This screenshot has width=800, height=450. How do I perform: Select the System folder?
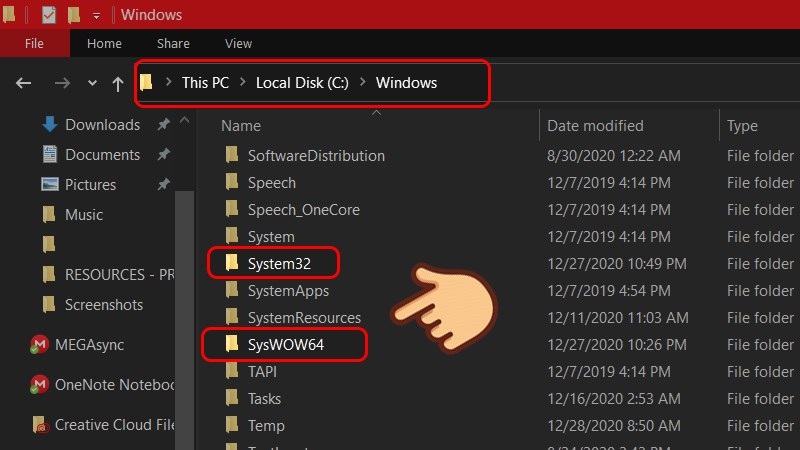coord(271,237)
